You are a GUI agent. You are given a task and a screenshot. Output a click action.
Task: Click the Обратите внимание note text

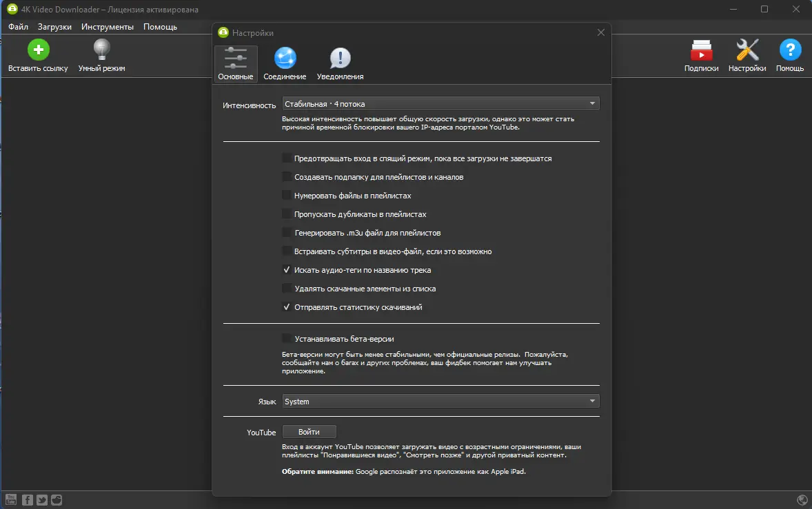pos(404,472)
